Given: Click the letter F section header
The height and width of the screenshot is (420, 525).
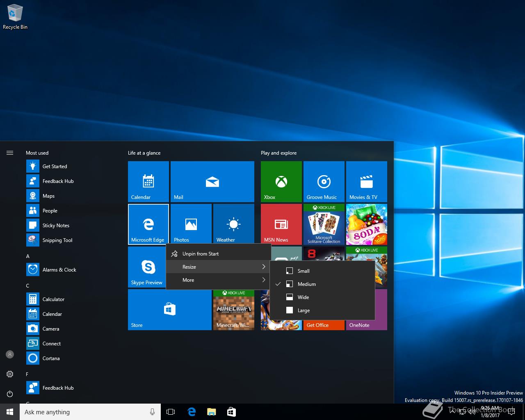Looking at the screenshot, I should tap(27, 374).
